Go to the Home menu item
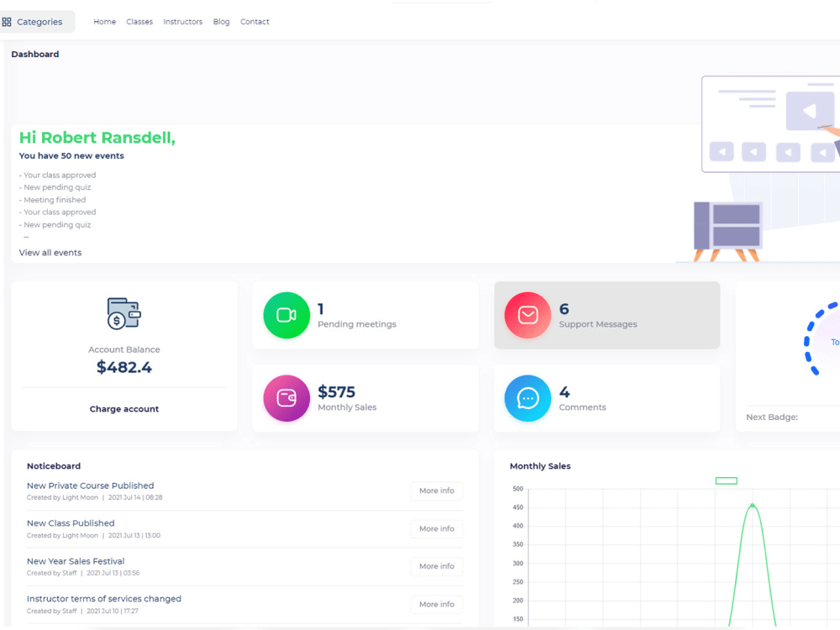 [104, 22]
